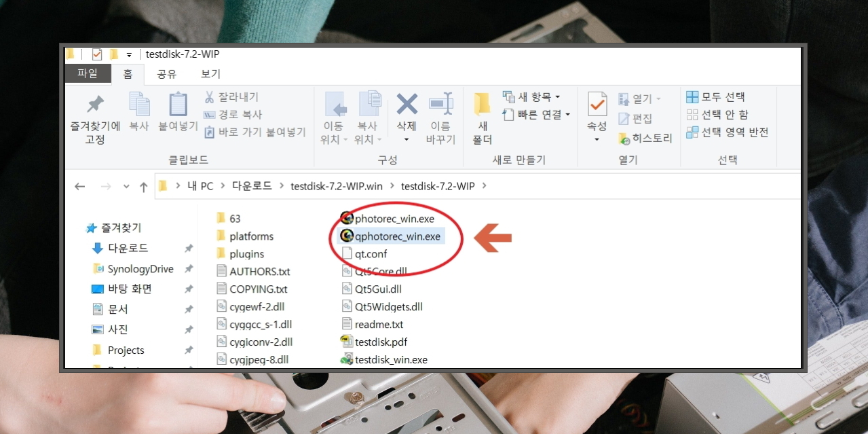Open the File (파일) tab
This screenshot has width=868, height=434.
[88, 73]
